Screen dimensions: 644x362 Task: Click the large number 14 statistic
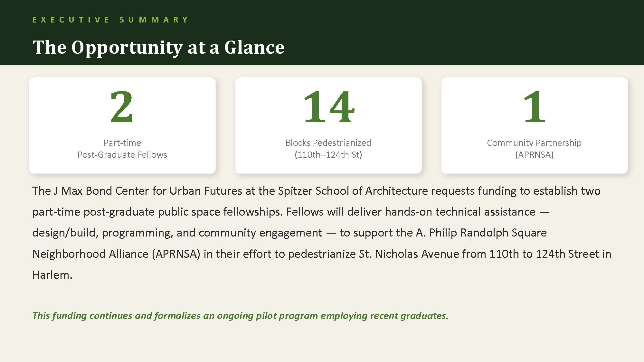(x=328, y=107)
